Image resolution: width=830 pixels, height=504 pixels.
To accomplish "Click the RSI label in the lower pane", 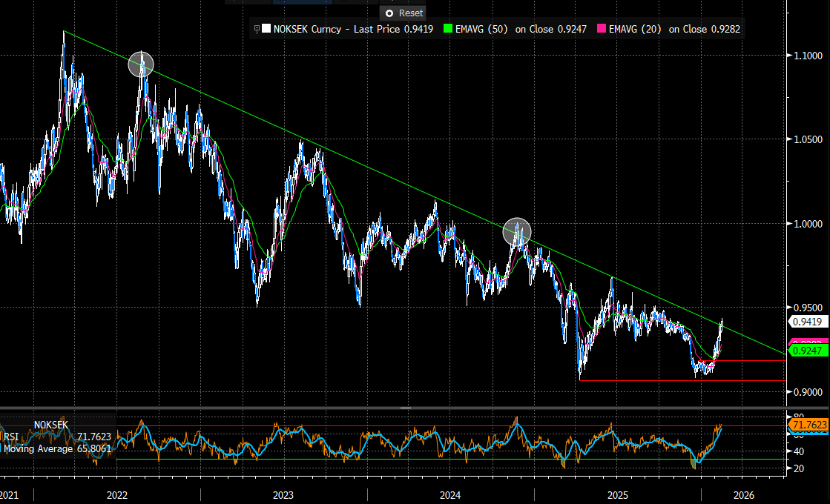I will point(11,437).
